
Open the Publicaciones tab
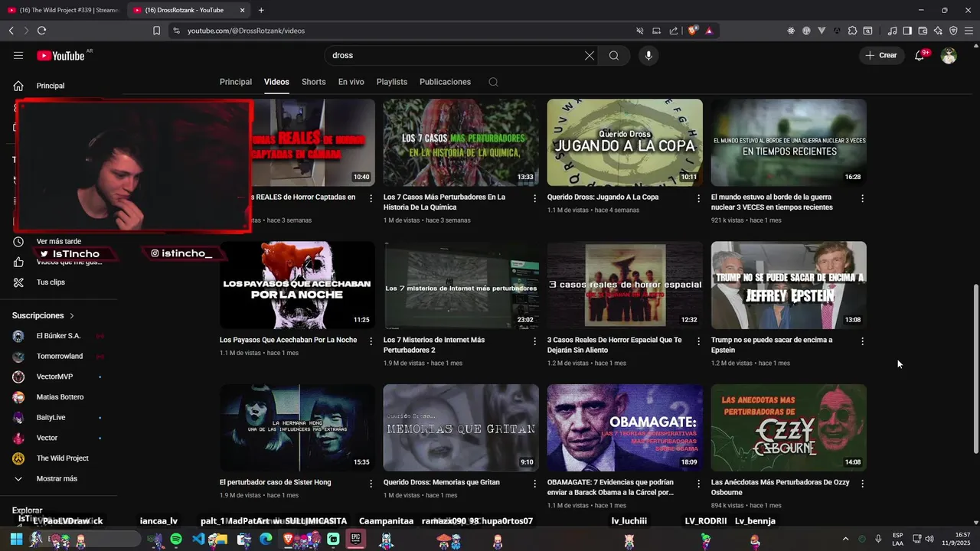[445, 82]
